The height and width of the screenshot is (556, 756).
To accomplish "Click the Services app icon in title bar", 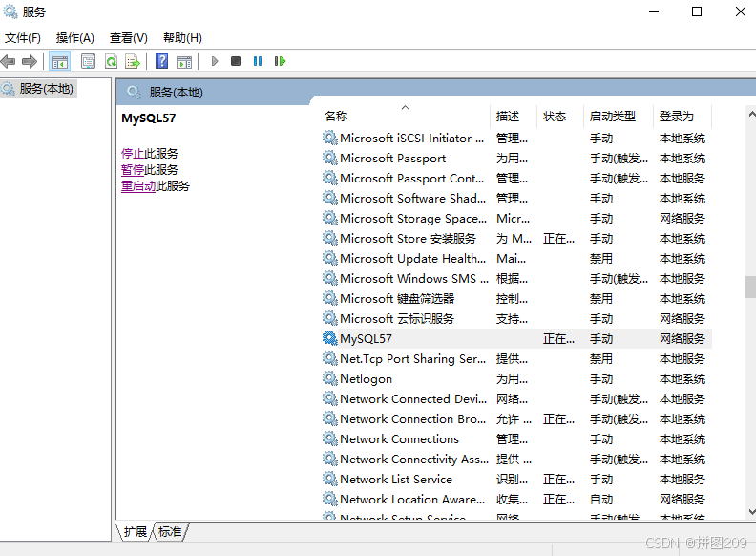I will [x=10, y=11].
